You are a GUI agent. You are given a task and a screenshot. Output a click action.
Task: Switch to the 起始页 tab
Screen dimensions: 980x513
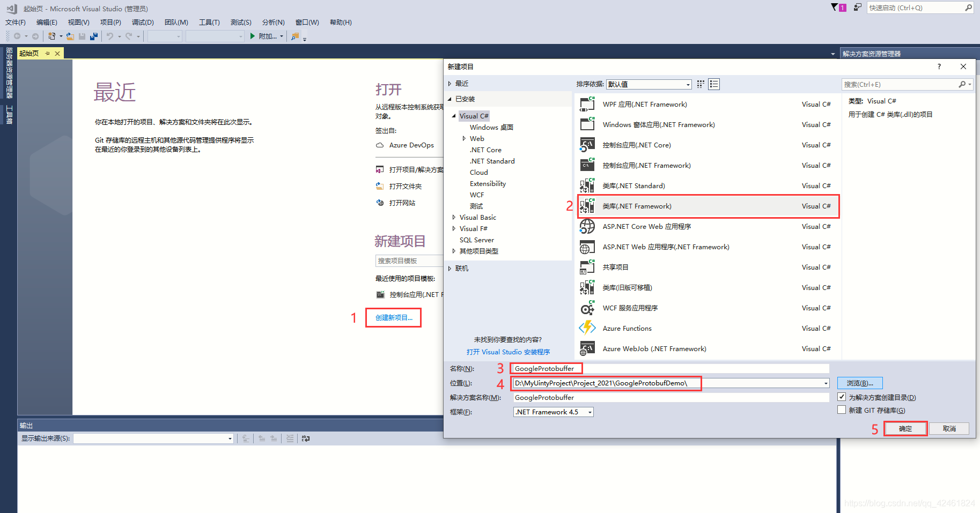tap(29, 53)
